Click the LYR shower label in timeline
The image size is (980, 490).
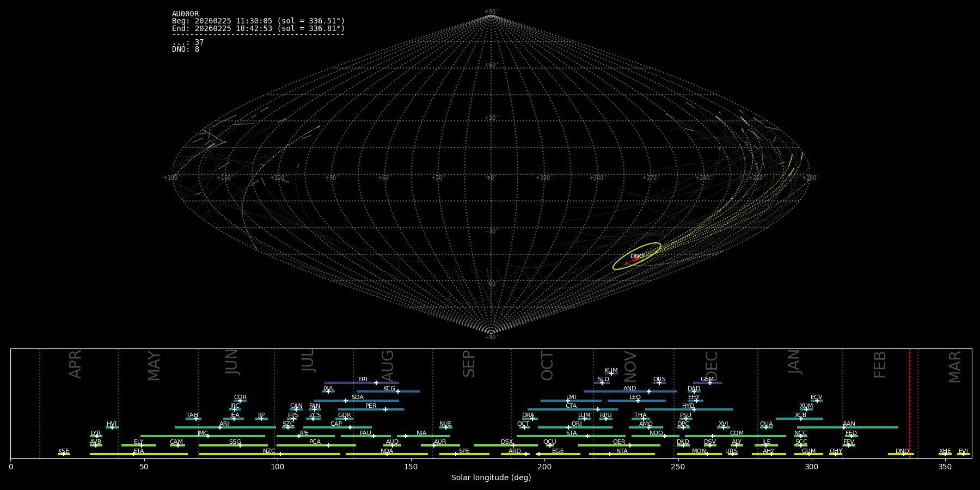point(96,433)
